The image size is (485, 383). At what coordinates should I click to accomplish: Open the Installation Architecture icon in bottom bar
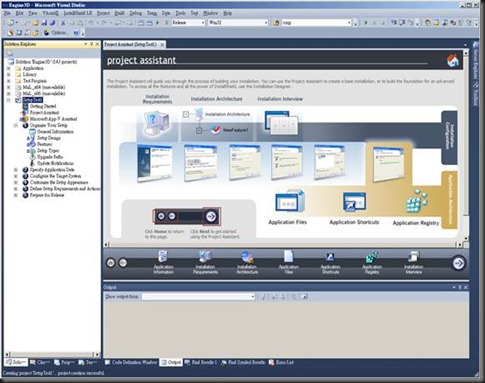pyautogui.click(x=247, y=262)
